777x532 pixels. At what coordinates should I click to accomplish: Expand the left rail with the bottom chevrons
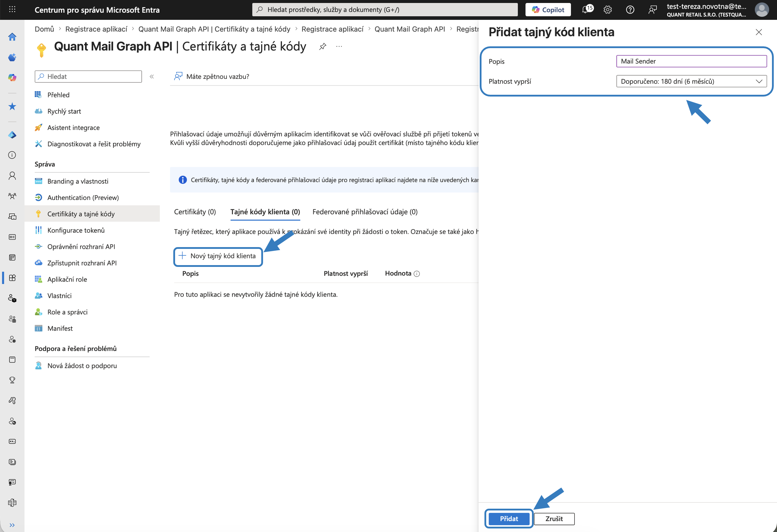click(x=12, y=525)
